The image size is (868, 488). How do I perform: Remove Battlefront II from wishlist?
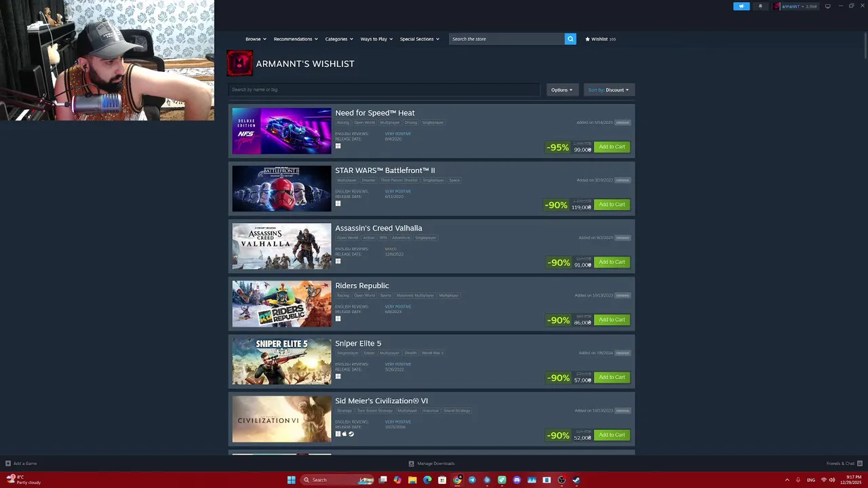coord(623,180)
